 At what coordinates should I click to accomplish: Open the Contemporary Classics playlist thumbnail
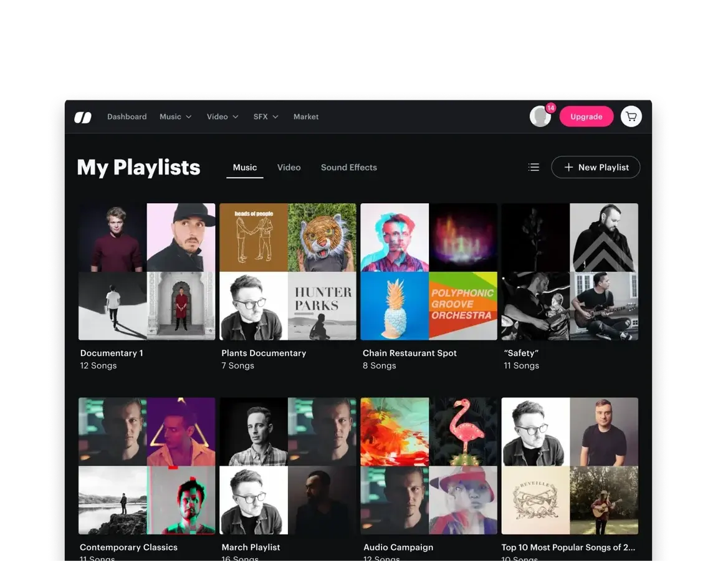coord(146,466)
